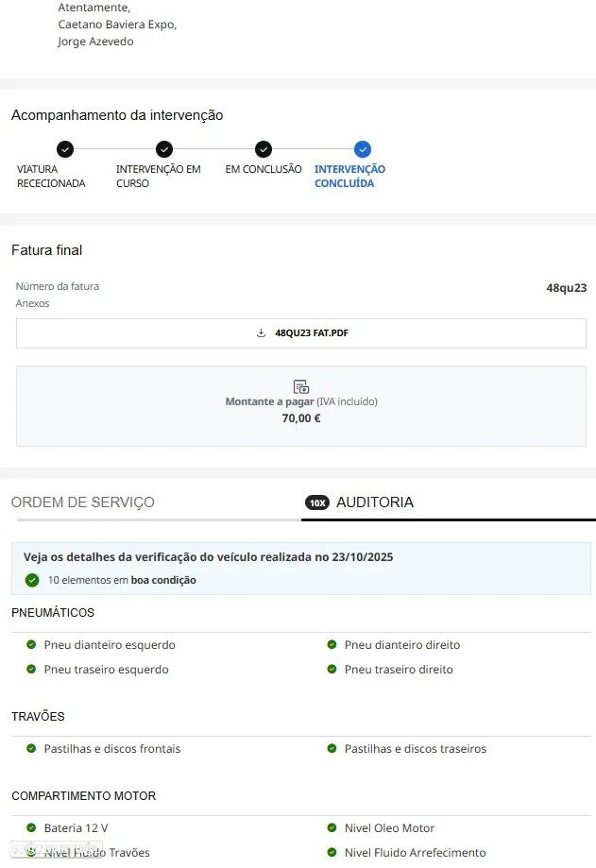The height and width of the screenshot is (868, 596).
Task: Click green check icon for boa condição
Action: [32, 580]
